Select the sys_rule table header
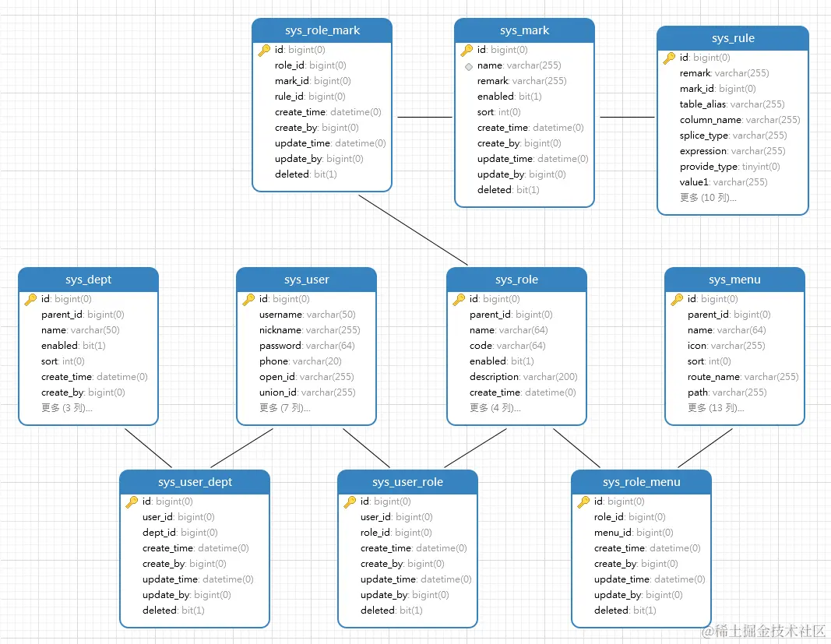Image resolution: width=831 pixels, height=644 pixels. [733, 38]
